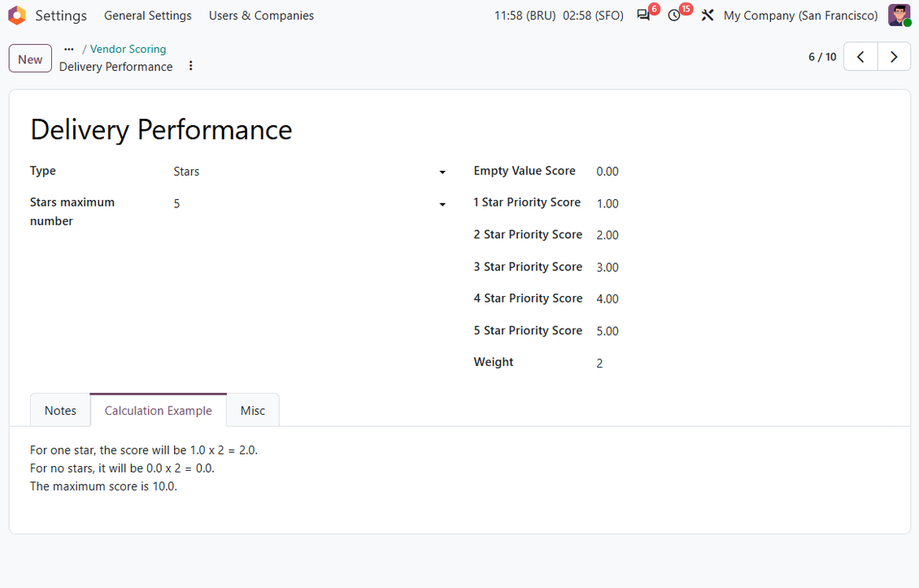Image resolution: width=919 pixels, height=588 pixels.
Task: Switch to the Notes tab
Action: click(x=60, y=411)
